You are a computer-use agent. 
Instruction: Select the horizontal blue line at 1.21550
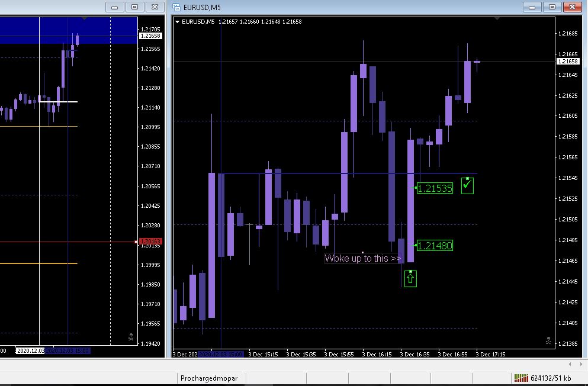click(349, 173)
